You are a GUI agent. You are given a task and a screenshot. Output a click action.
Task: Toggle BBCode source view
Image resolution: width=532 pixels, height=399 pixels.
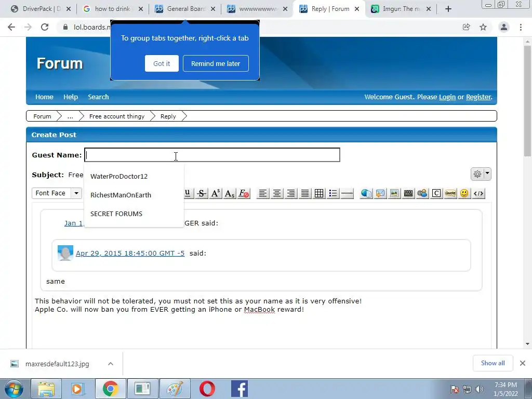point(478,193)
